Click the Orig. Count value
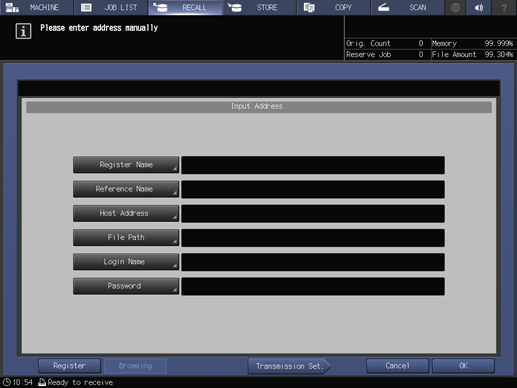 click(x=421, y=43)
